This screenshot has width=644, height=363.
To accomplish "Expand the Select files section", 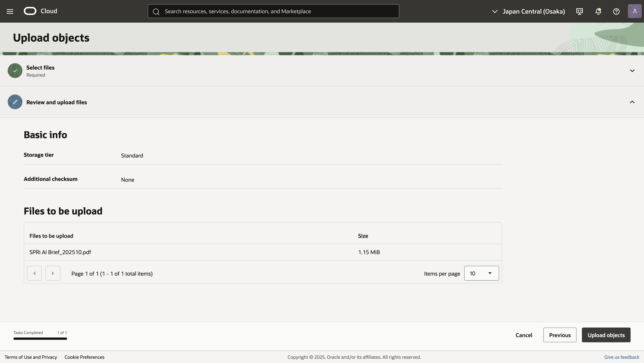I will tap(632, 71).
